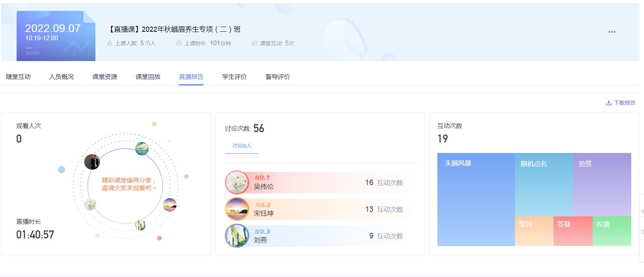The width and height of the screenshot is (644, 277).
Task: Switch to the 随堂互动 tab
Action: [18, 77]
